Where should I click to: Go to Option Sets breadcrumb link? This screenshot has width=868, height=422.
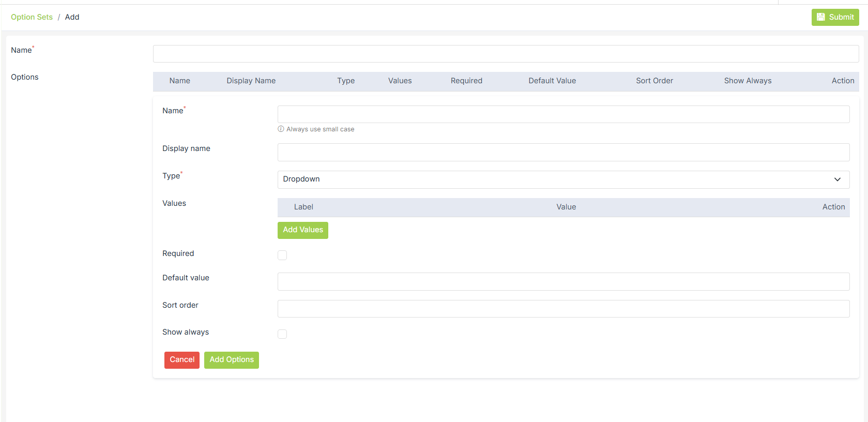[x=32, y=17]
